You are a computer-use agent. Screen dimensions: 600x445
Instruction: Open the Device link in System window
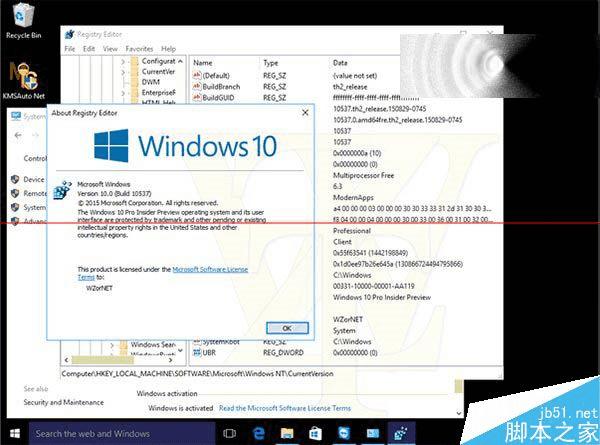pyautogui.click(x=34, y=179)
